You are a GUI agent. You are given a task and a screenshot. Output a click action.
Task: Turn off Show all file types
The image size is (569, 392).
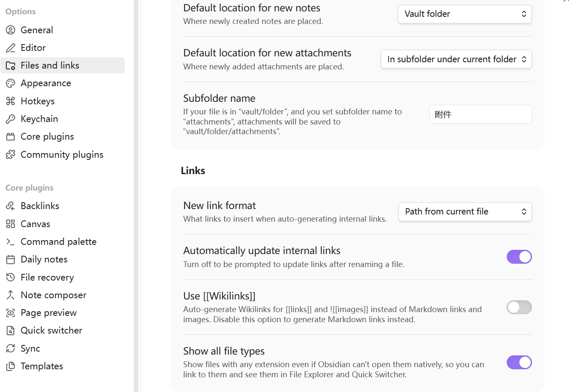[x=519, y=362]
